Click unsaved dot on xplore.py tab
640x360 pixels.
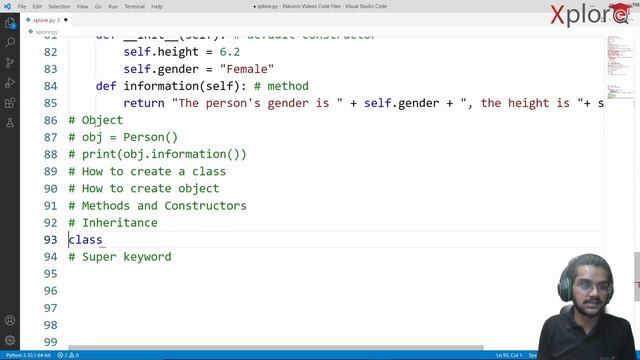[x=66, y=20]
